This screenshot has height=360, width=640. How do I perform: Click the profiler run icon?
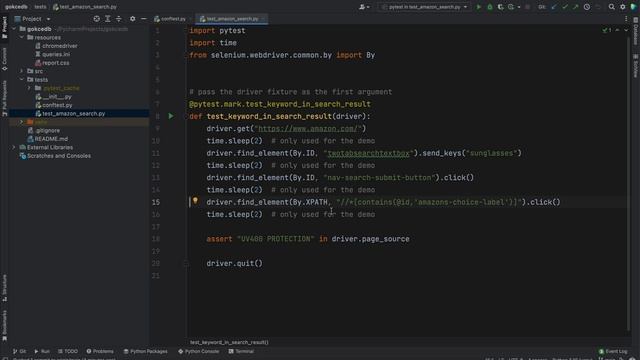tap(511, 7)
